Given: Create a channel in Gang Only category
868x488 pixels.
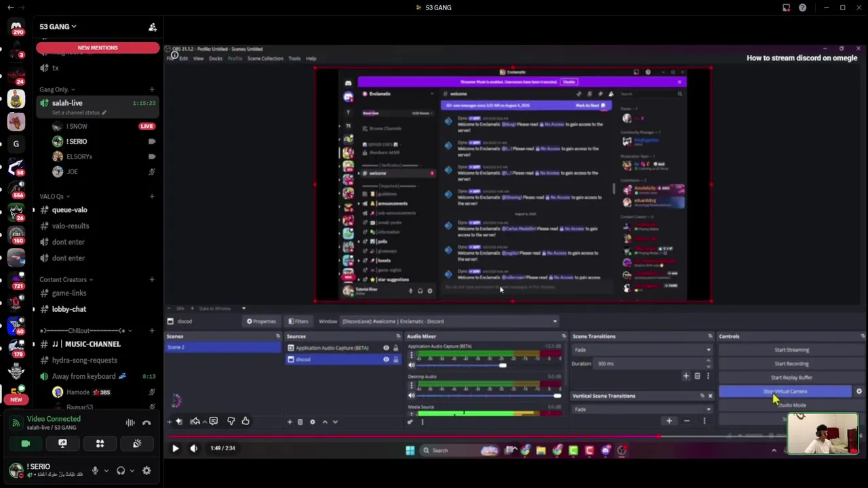Looking at the screenshot, I should 152,89.
